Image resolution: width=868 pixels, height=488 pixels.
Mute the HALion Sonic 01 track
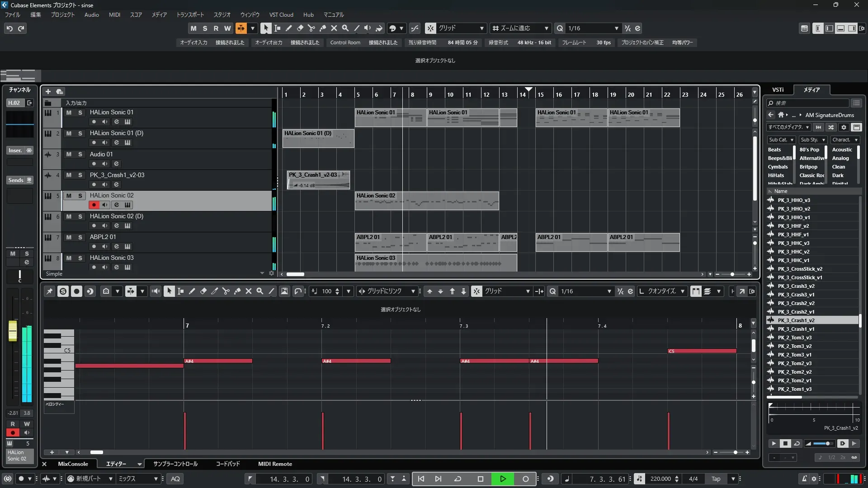[x=69, y=113]
